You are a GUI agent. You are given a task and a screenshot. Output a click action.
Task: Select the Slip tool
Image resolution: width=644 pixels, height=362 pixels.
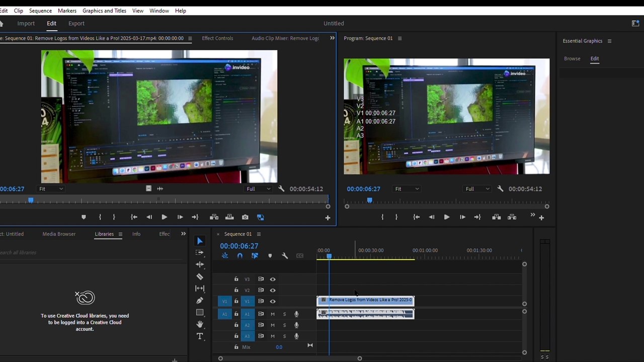(200, 289)
